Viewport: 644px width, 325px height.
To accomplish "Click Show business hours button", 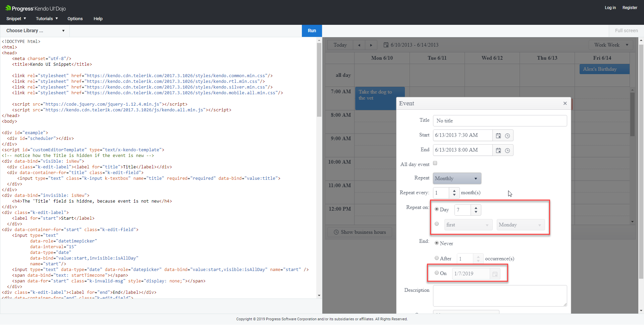I will click(x=360, y=232).
